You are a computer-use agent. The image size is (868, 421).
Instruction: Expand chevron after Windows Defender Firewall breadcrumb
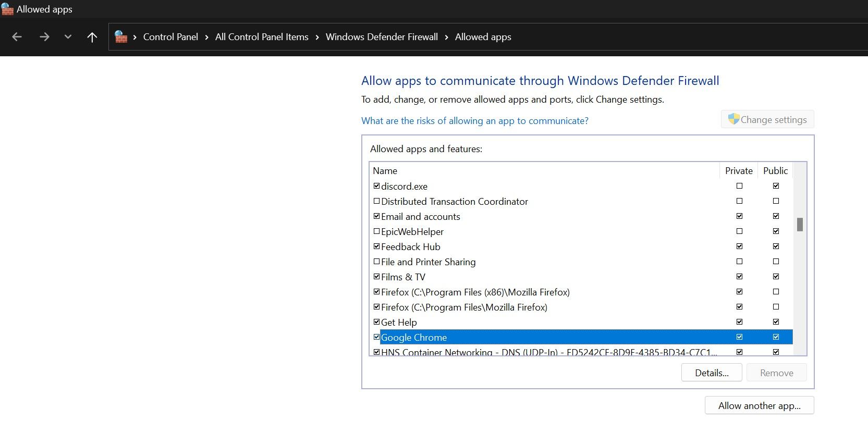tap(447, 37)
